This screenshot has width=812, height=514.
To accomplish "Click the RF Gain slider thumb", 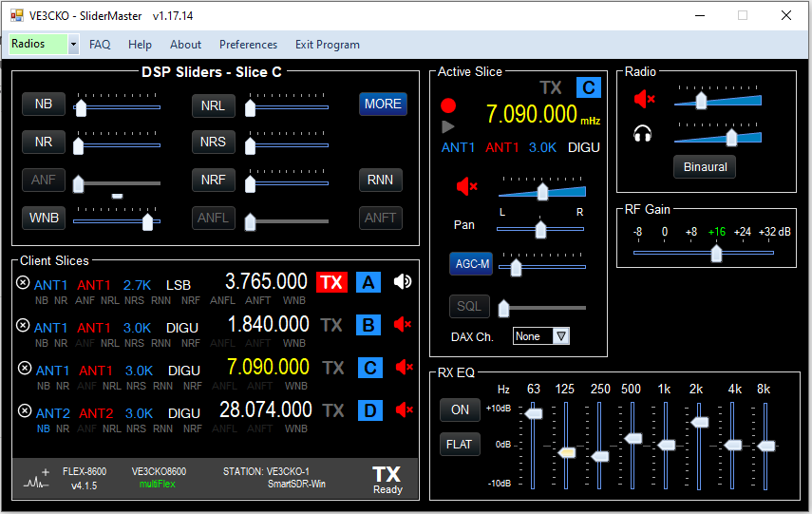I will click(x=716, y=254).
